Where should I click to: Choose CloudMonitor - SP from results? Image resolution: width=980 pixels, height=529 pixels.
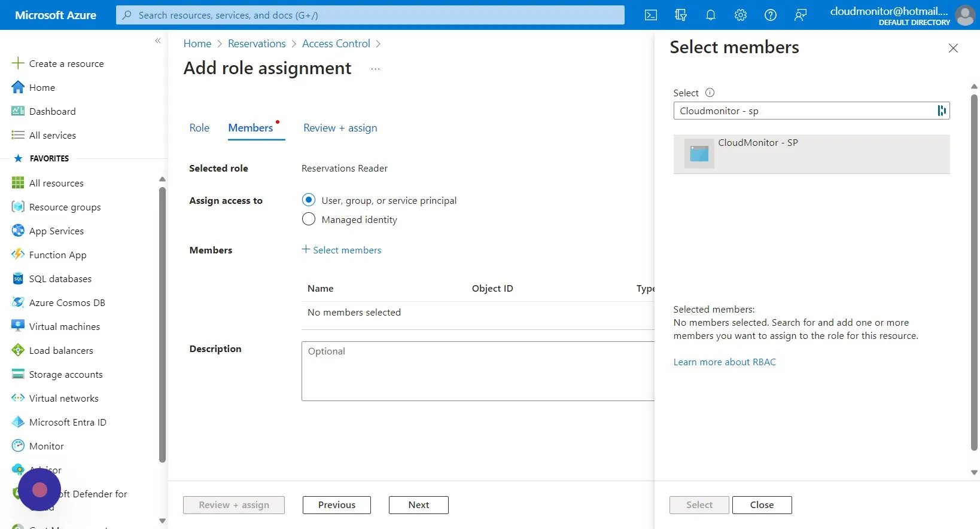click(812, 154)
